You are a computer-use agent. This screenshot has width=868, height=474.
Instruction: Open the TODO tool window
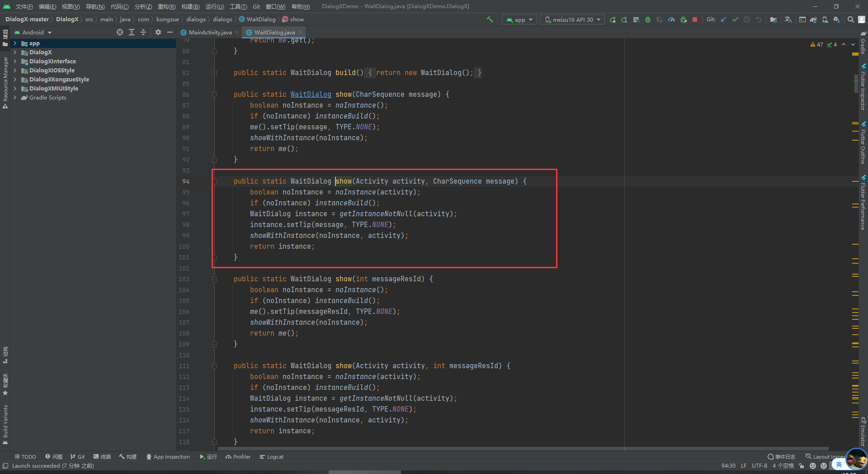tap(25, 457)
